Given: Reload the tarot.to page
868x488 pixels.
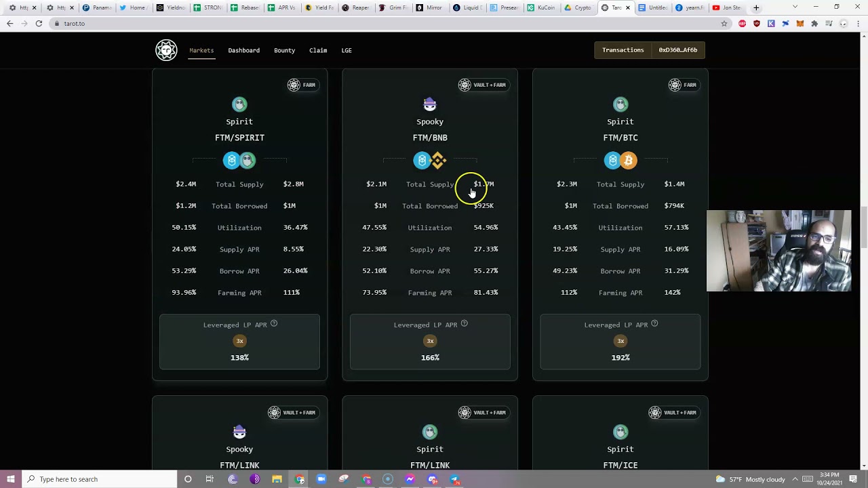Looking at the screenshot, I should click(39, 23).
